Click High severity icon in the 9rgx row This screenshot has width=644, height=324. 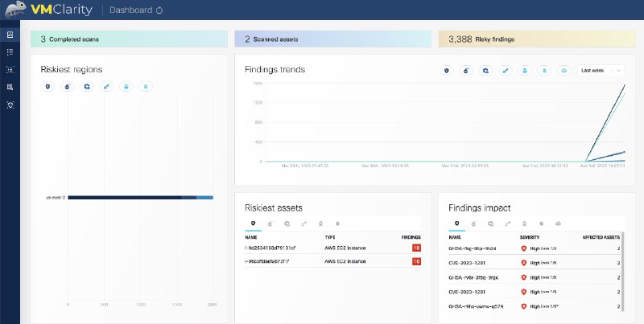[x=524, y=277]
